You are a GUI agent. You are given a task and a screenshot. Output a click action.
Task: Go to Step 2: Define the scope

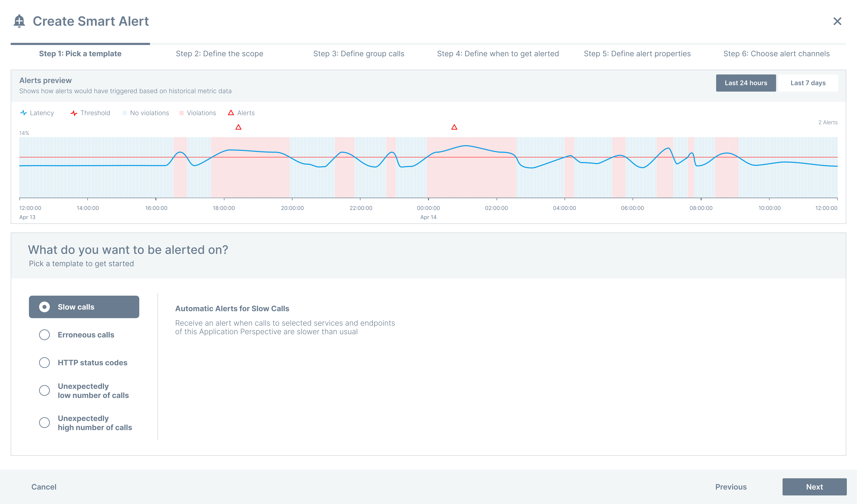coord(219,54)
